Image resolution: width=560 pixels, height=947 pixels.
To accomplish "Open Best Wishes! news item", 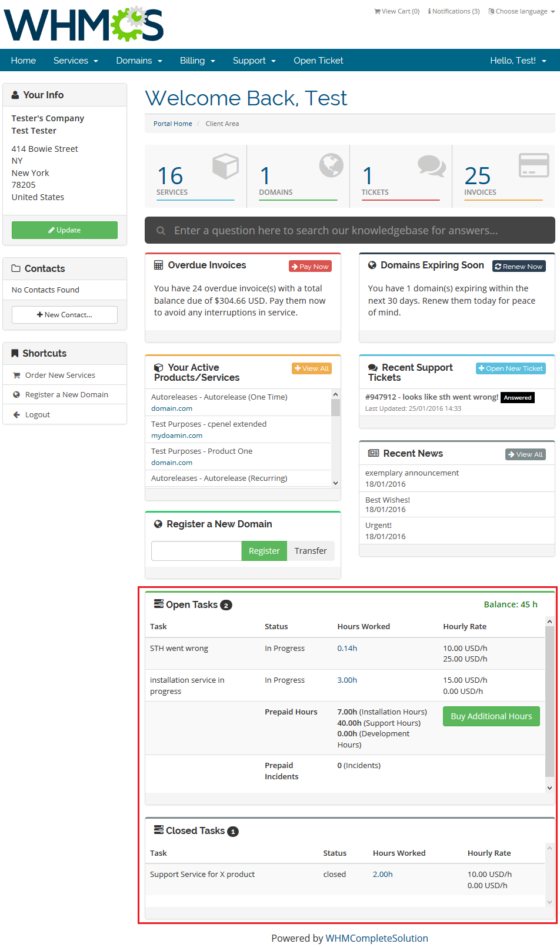I will click(x=388, y=500).
